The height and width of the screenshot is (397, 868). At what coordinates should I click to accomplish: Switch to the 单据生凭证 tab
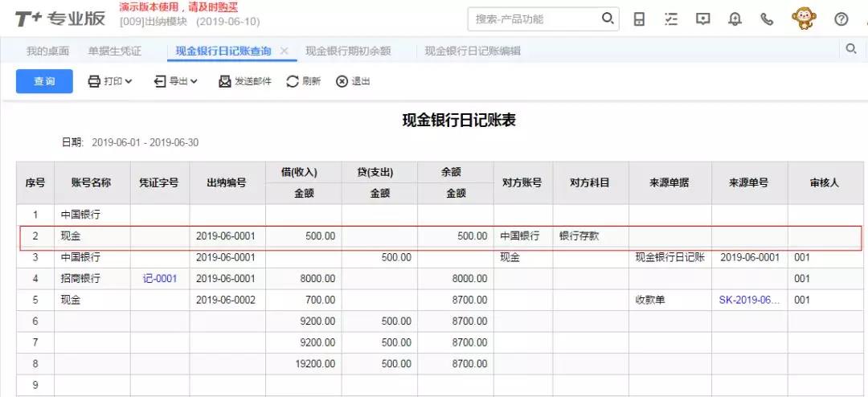click(115, 51)
